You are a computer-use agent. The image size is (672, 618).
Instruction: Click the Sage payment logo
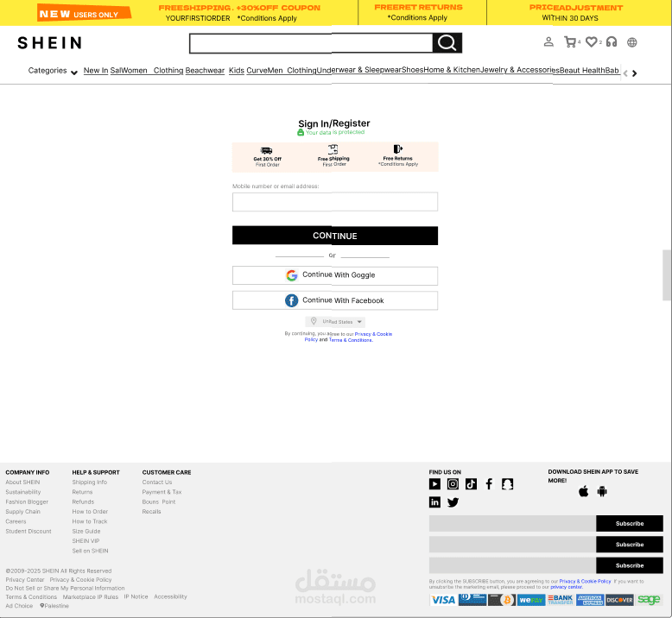click(649, 600)
